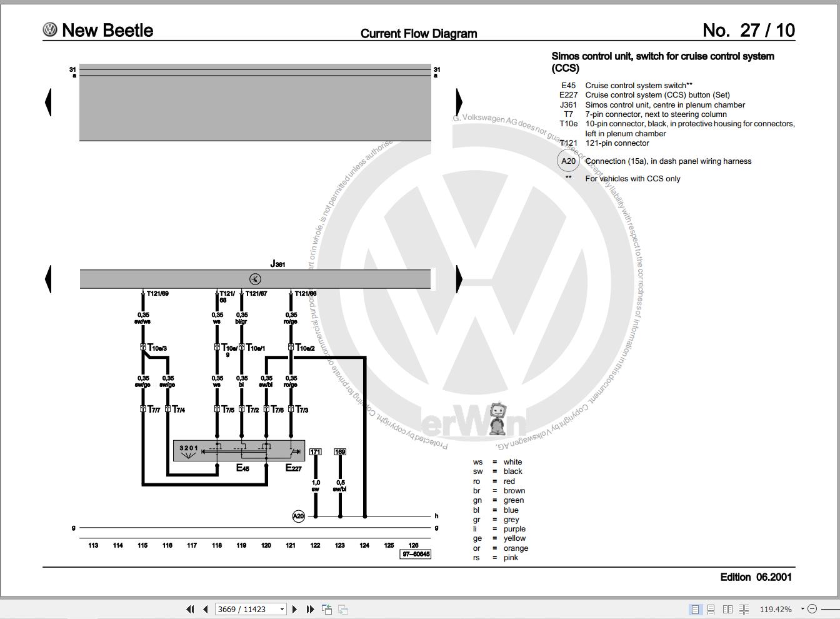Click the legend line 'Cruise control system switch**'
The height and width of the screenshot is (619, 840).
click(639, 86)
